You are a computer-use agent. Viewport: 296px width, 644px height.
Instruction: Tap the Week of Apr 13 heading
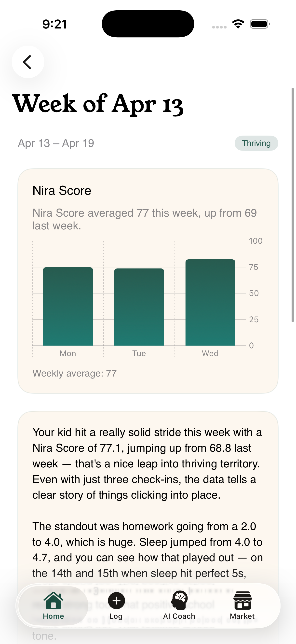pyautogui.click(x=98, y=103)
